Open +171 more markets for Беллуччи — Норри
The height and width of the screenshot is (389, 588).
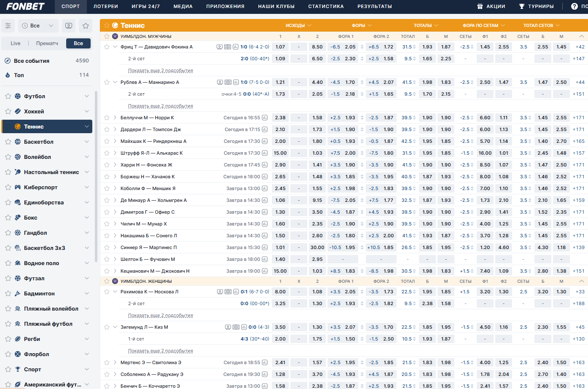pos(578,118)
